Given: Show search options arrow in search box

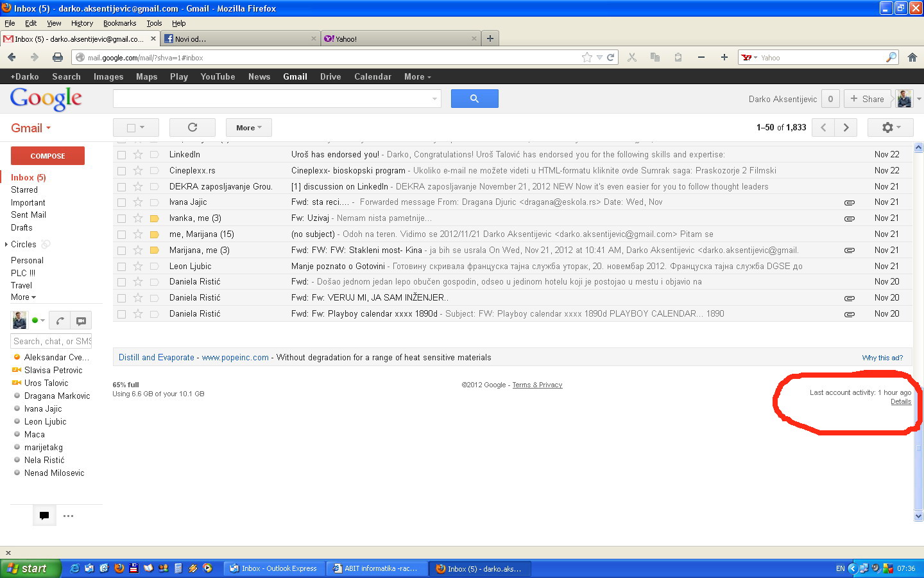Looking at the screenshot, I should click(x=434, y=99).
